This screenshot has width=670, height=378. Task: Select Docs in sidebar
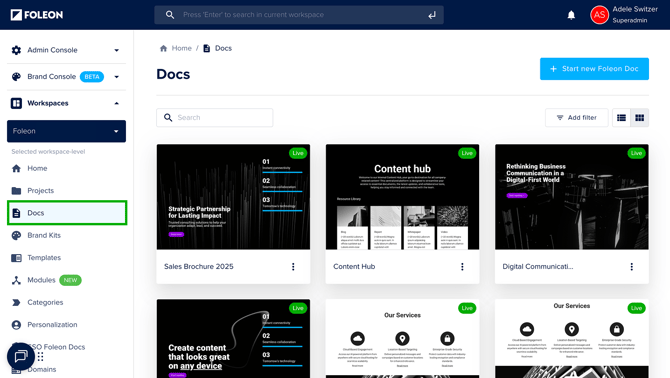coord(67,213)
